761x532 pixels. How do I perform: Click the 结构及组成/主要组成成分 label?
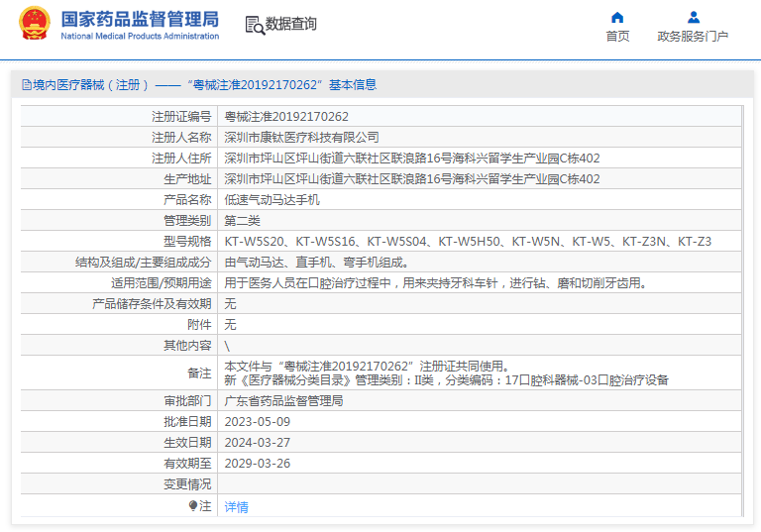point(143,263)
